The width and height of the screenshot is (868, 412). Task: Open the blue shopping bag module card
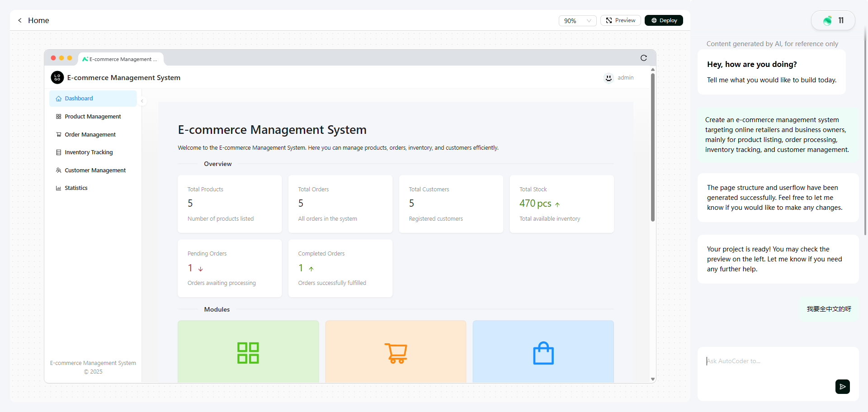(543, 351)
